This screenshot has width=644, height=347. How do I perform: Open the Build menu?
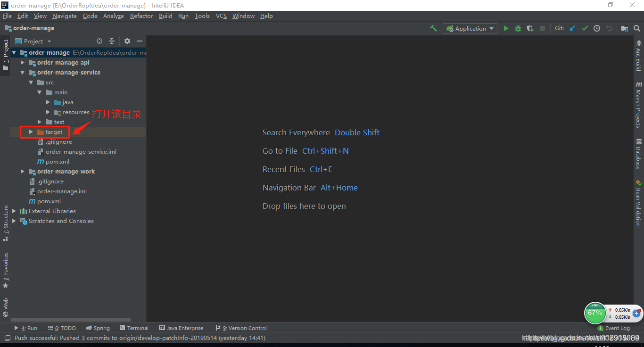coord(165,16)
